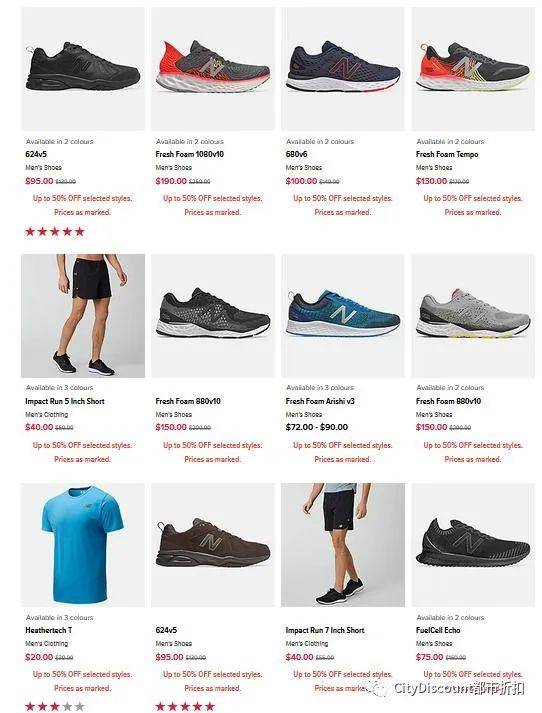Click the $72.00 - $90.00 Arishi price
The height and width of the screenshot is (713, 542).
tap(316, 427)
